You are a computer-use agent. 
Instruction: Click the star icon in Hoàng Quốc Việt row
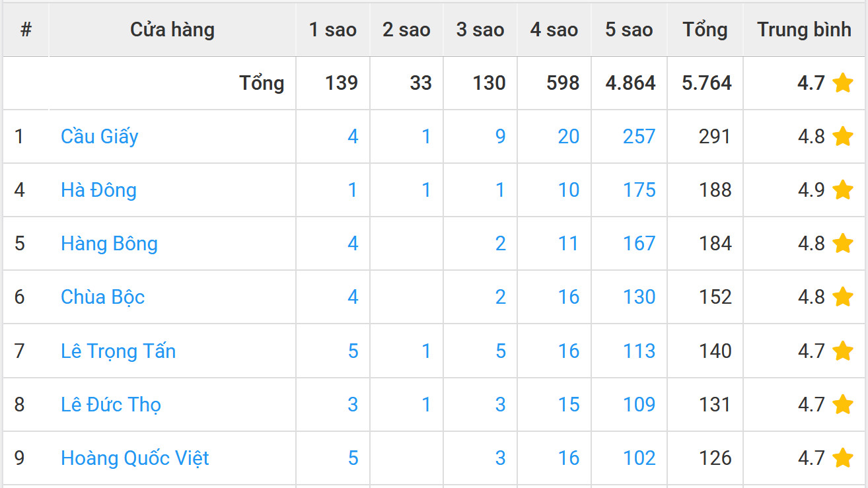(842, 458)
